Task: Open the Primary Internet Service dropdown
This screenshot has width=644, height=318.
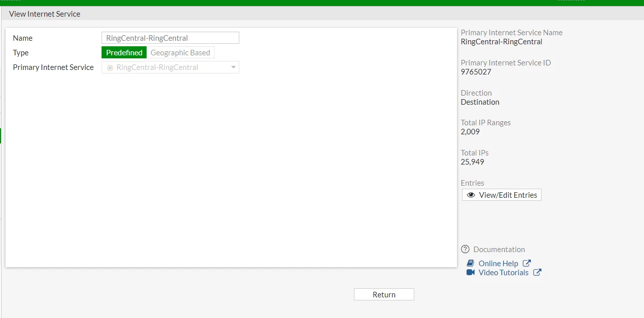Action: coord(170,67)
